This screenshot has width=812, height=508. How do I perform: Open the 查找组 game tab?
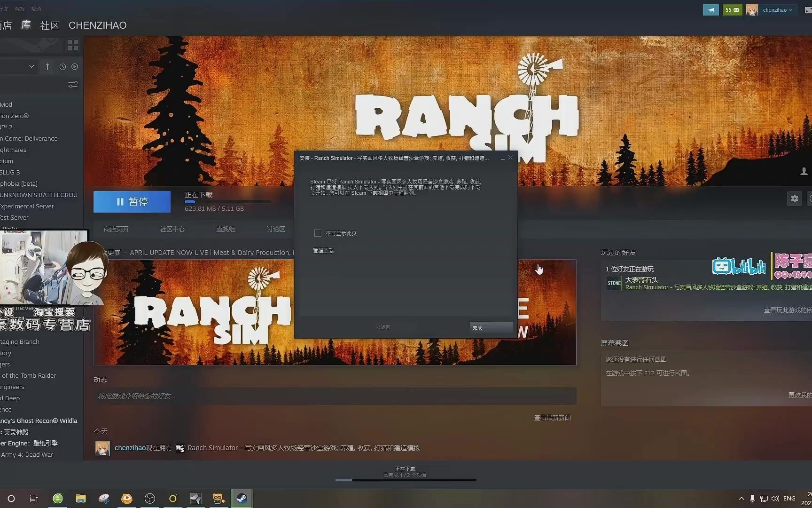[226, 229]
